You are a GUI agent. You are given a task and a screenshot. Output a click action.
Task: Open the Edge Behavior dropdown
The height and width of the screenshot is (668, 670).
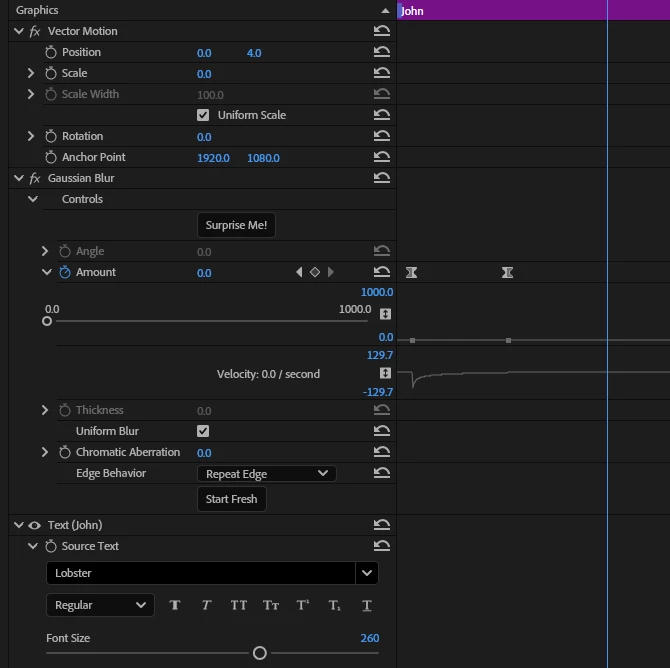(x=267, y=474)
